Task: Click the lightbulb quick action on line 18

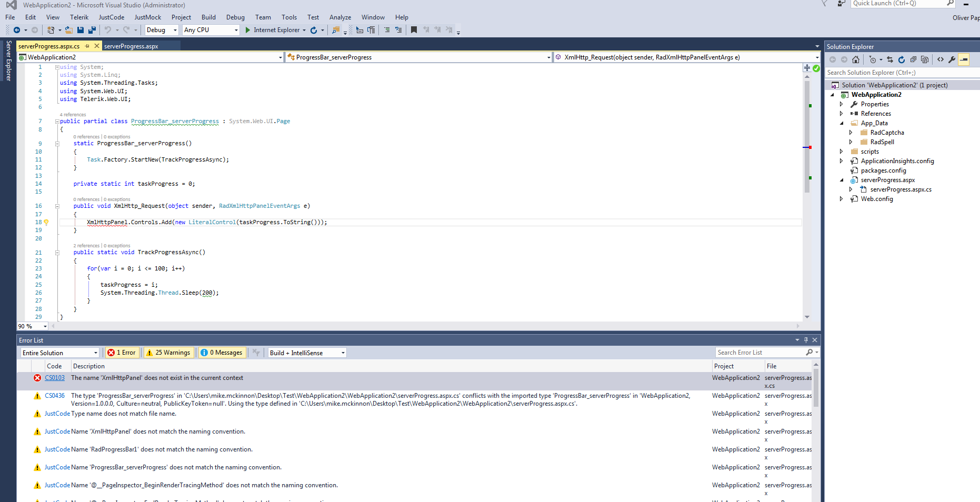Action: 46,223
